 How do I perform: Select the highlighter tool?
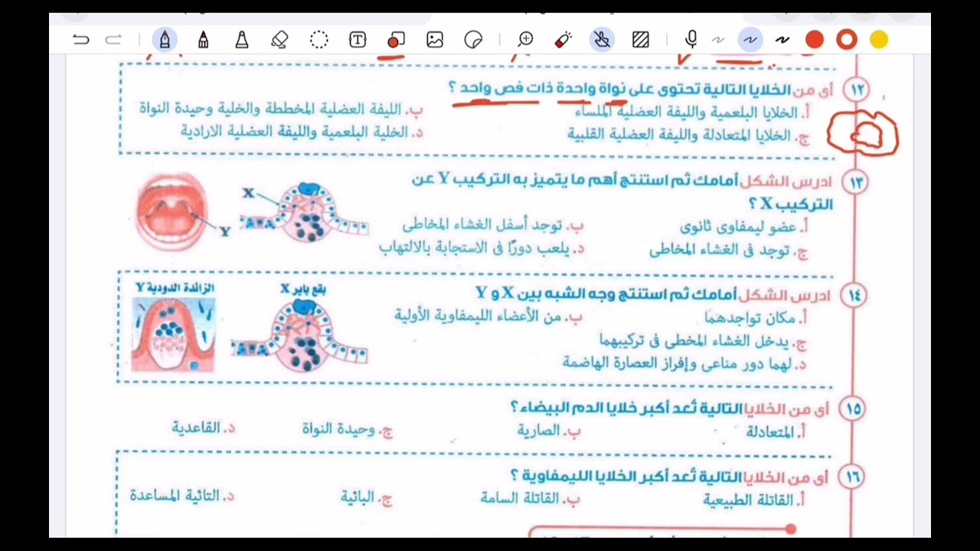point(242,40)
